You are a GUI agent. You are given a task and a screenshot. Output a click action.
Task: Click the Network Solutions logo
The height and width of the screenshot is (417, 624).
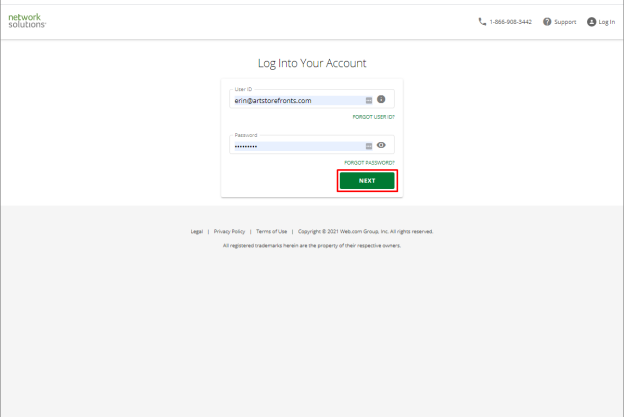click(x=27, y=21)
